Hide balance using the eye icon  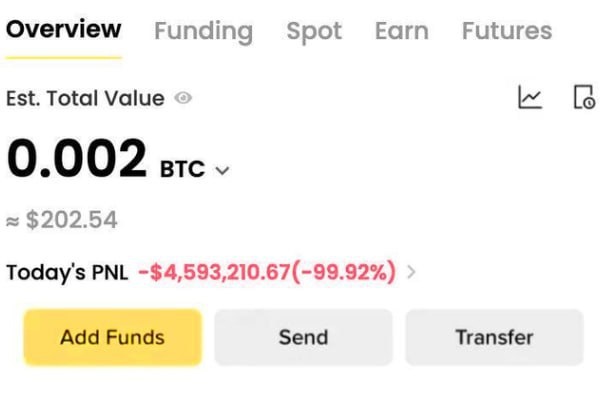coord(183,98)
